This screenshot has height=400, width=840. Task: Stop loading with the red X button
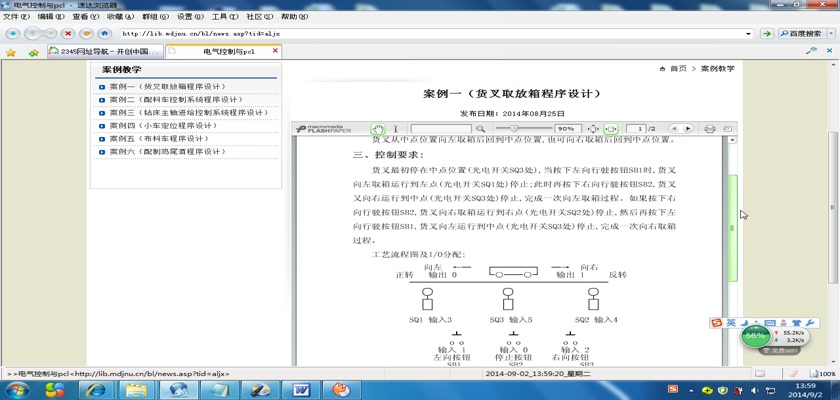point(68,33)
